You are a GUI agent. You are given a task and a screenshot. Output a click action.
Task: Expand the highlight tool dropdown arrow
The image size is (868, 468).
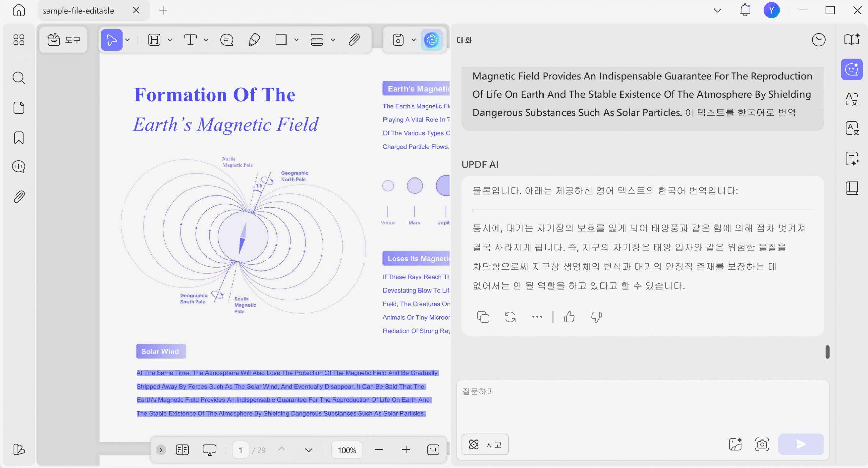(170, 40)
